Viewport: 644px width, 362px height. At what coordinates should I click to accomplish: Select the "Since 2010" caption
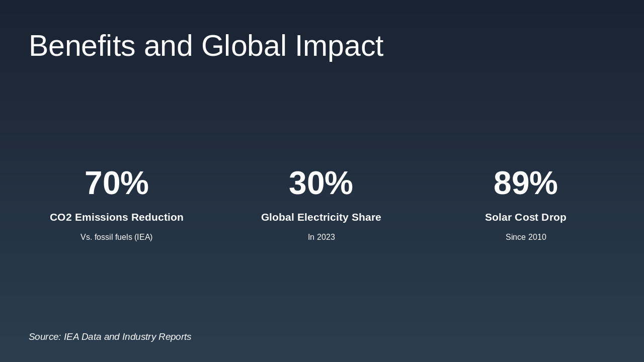525,237
